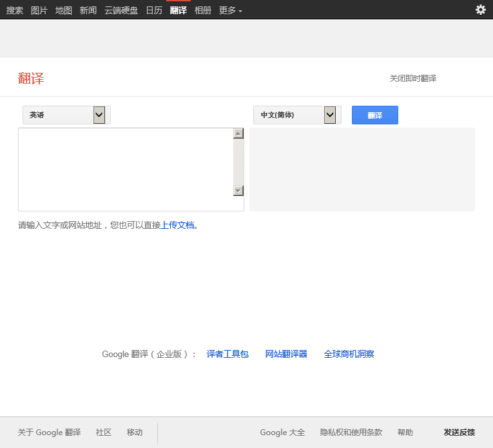
Task: Go to 图片 in the top bar
Action: coord(39,10)
